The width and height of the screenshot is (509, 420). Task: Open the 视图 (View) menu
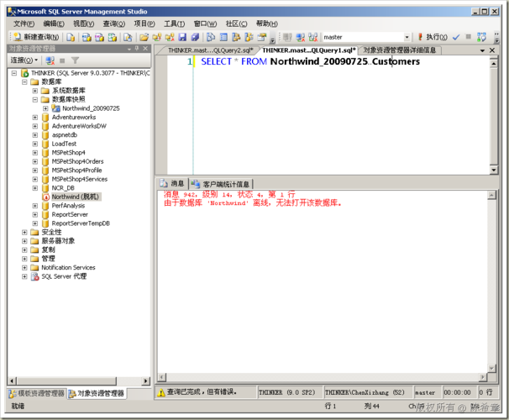pos(83,24)
